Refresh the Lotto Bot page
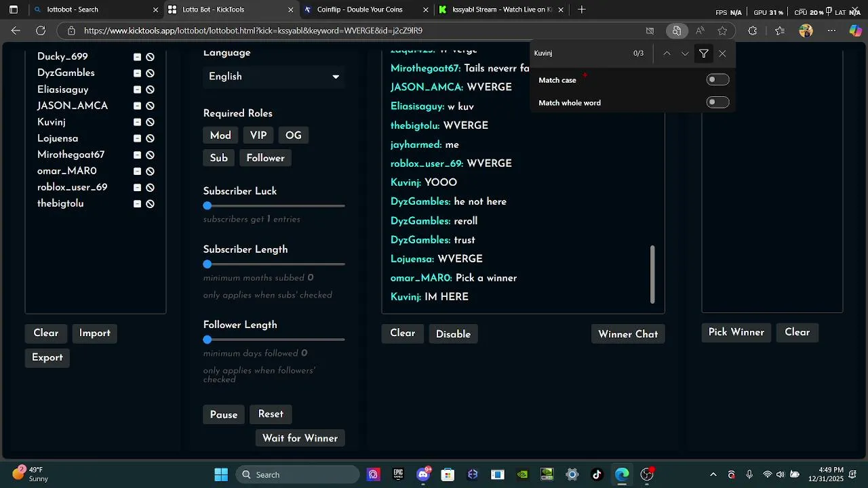The image size is (868, 488). [x=41, y=30]
